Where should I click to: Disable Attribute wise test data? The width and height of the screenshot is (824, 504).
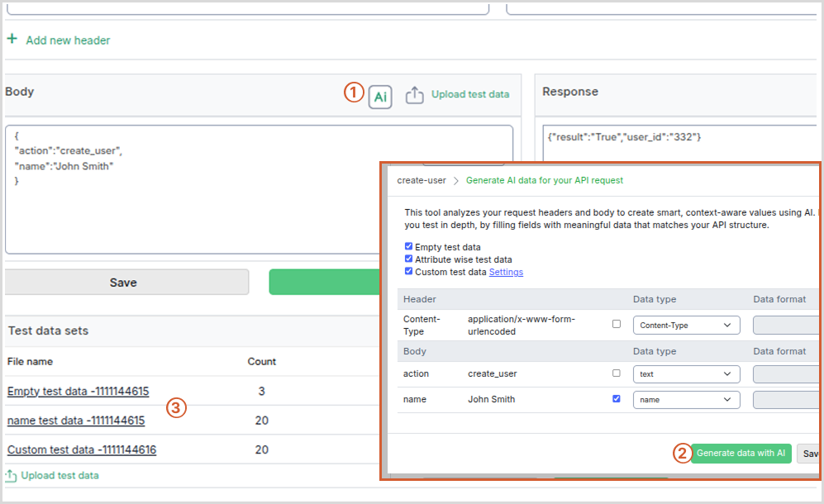pyautogui.click(x=408, y=258)
